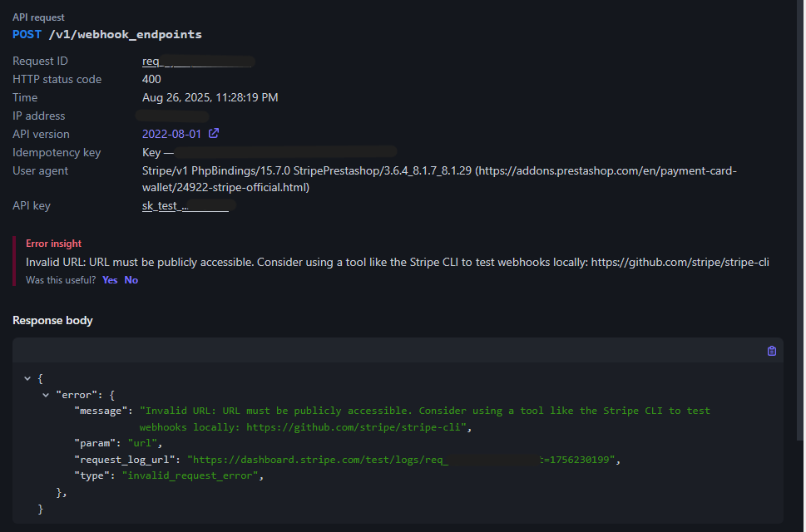Select the "url" param value
806x532 pixels.
point(142,443)
